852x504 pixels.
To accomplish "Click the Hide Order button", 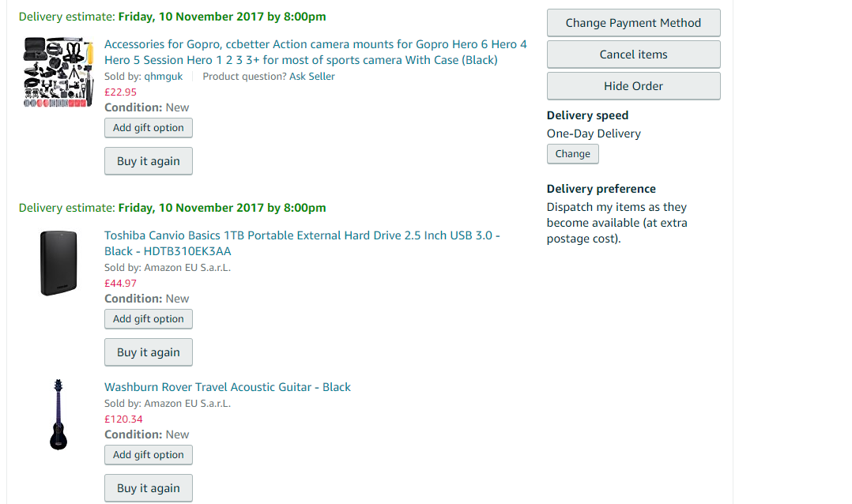I will [634, 86].
